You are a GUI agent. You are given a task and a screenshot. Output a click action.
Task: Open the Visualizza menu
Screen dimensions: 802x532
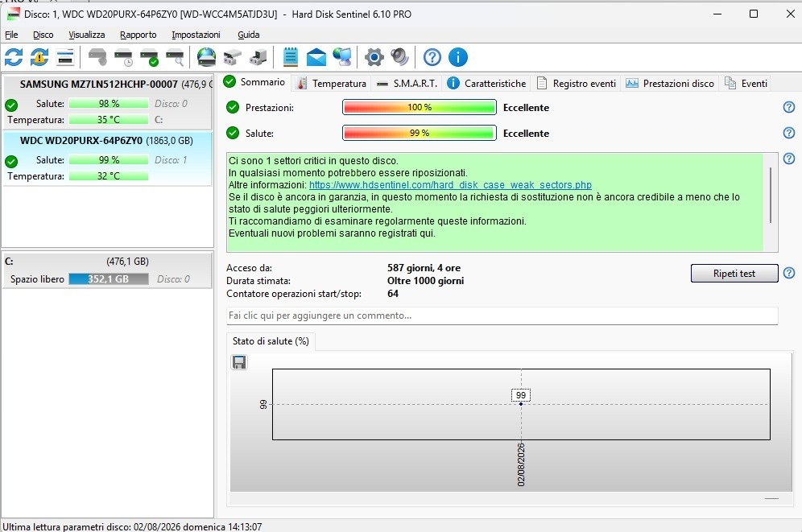tap(86, 35)
